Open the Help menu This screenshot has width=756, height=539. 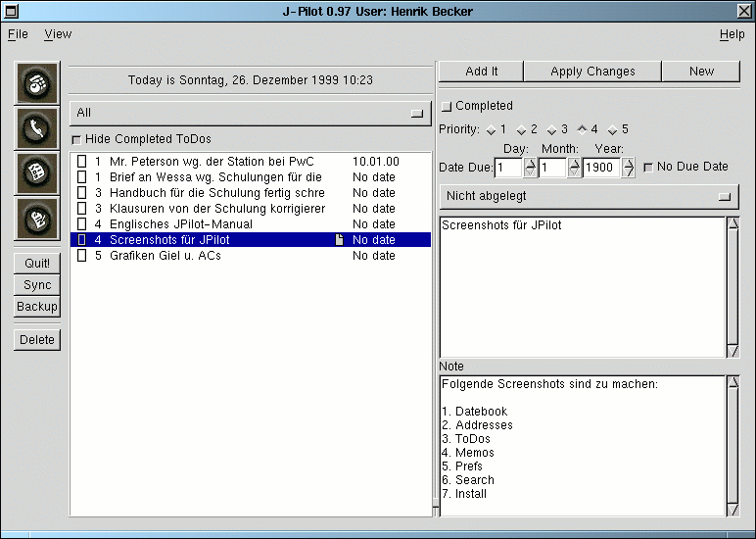pos(732,34)
